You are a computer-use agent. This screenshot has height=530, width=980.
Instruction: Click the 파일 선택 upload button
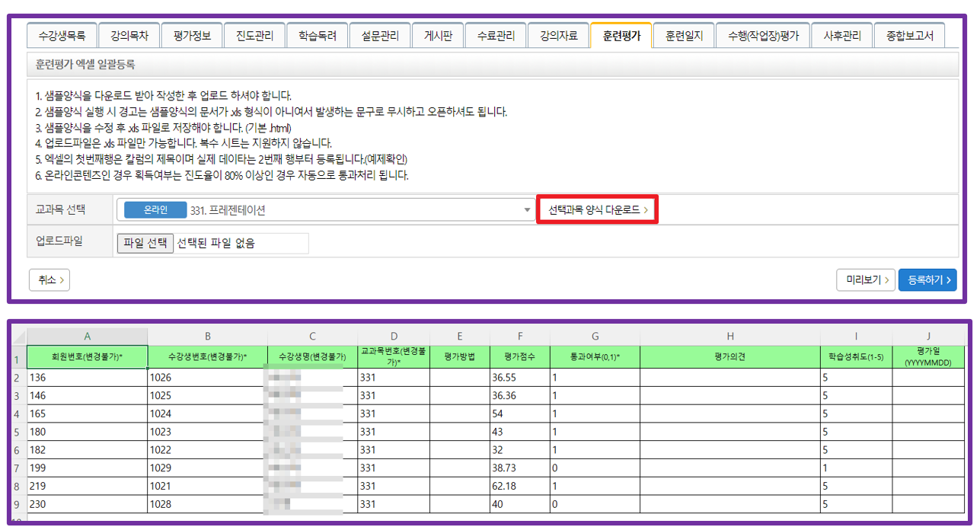click(x=145, y=243)
